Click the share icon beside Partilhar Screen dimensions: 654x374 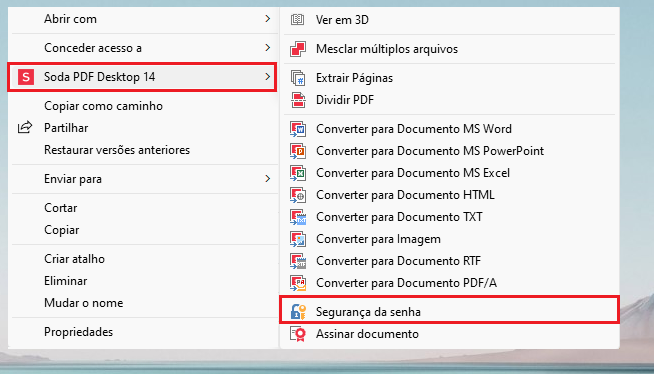pyautogui.click(x=25, y=127)
